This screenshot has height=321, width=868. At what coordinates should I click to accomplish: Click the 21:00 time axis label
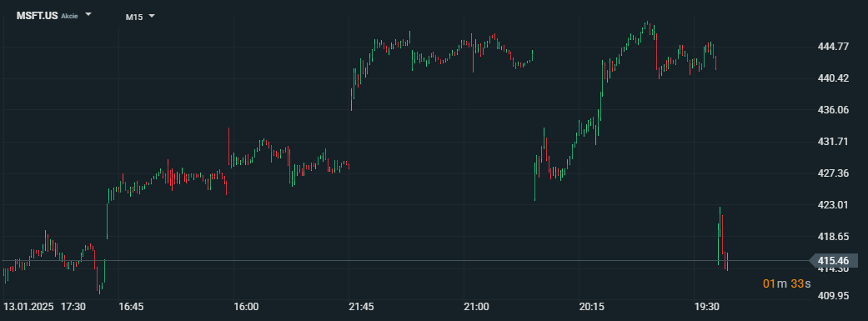point(476,307)
